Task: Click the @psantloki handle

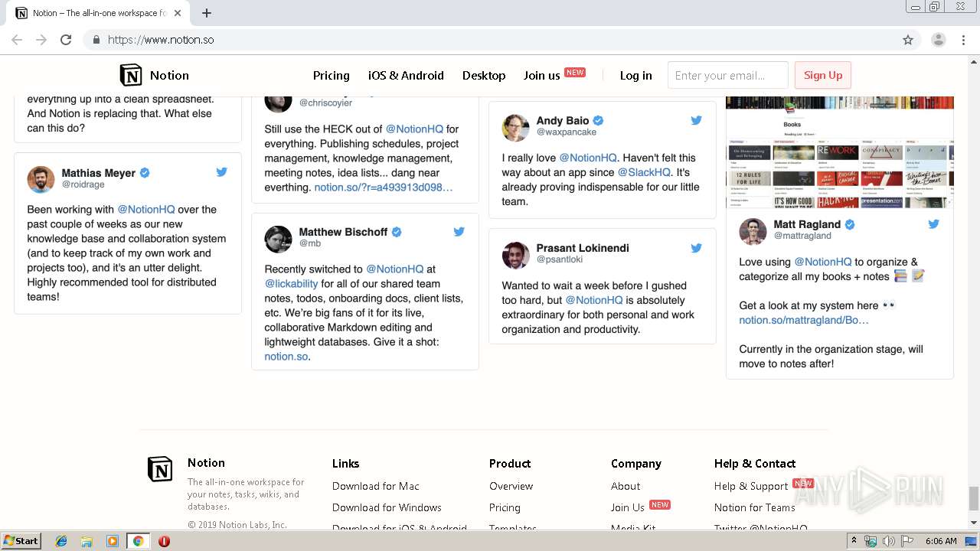Action: coord(560,259)
